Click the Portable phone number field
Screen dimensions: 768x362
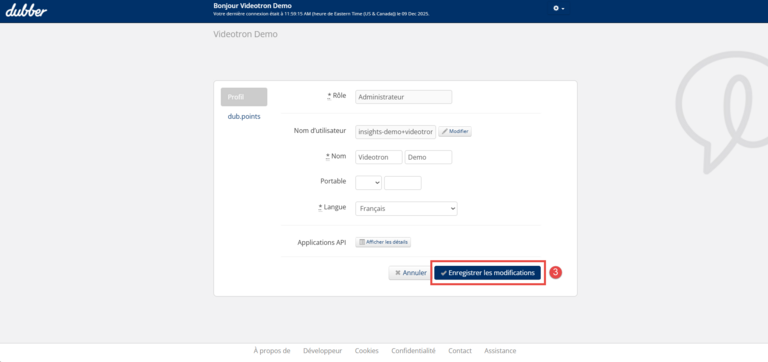(x=403, y=183)
